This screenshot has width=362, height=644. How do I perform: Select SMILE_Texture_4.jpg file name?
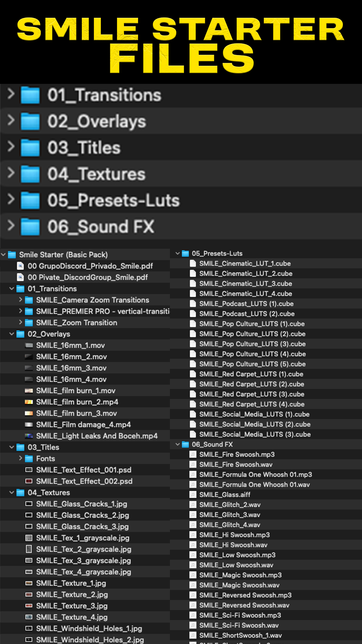(x=72, y=617)
